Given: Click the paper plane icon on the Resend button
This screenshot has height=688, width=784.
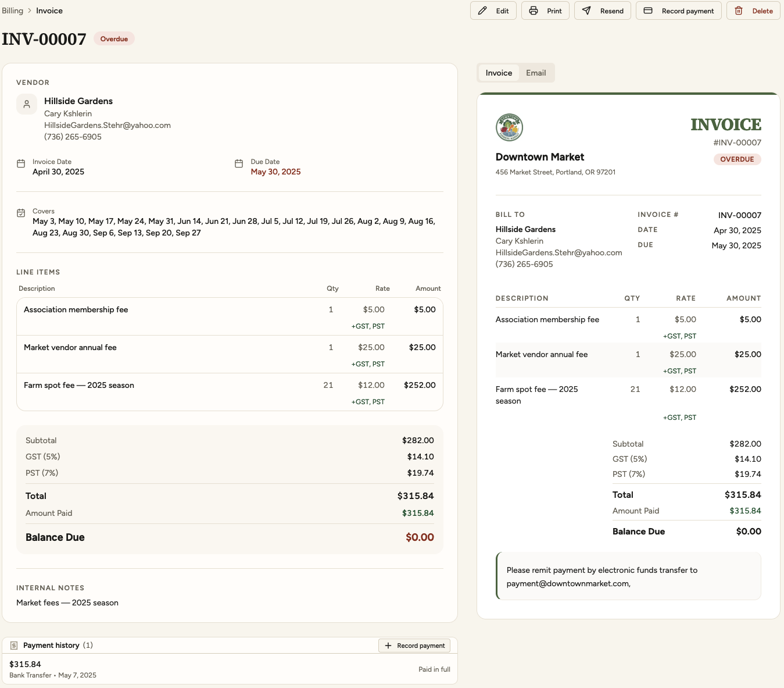Looking at the screenshot, I should coord(586,10).
